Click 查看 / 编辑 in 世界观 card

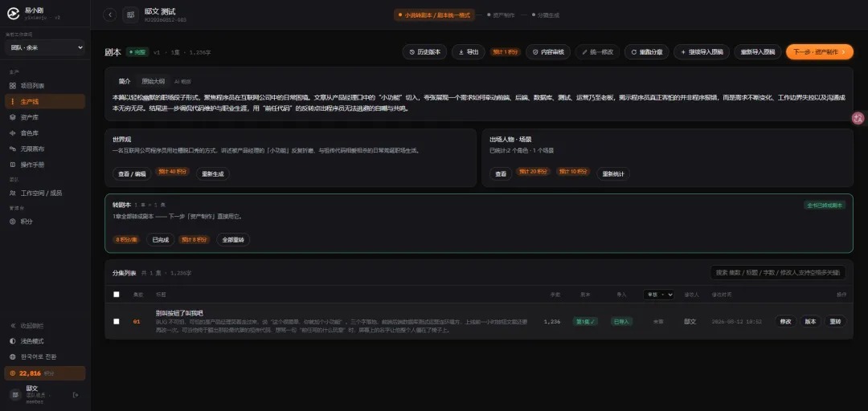pos(132,173)
